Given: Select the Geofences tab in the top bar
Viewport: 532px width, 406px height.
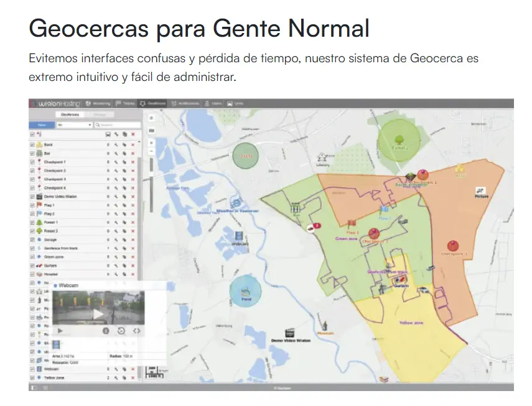Looking at the screenshot, I should pos(152,103).
